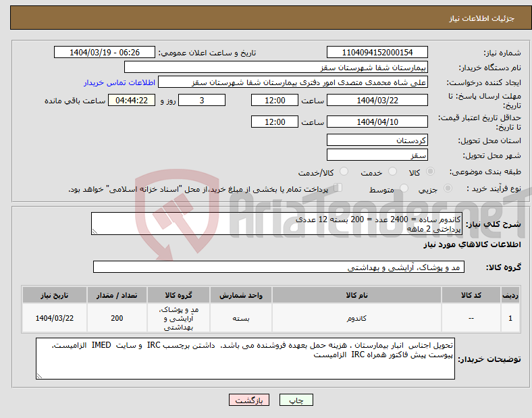This screenshot has width=532, height=418.
Task: Click the چاپ (print) button
Action: click(x=296, y=400)
